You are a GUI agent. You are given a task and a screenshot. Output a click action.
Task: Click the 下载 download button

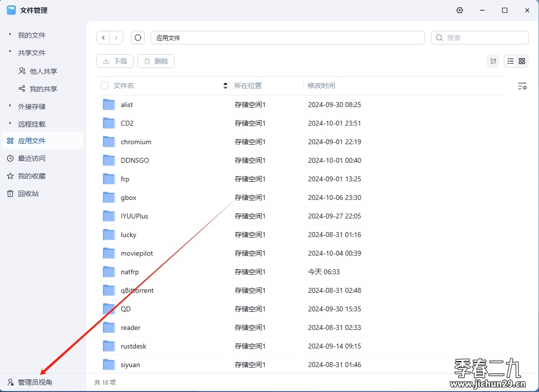click(114, 61)
